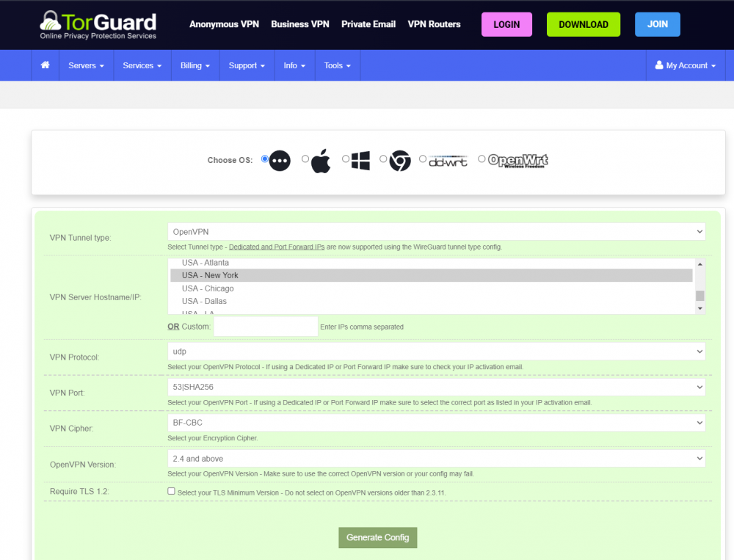Click the Chrome logo icon
The image size is (734, 560).
[400, 161]
